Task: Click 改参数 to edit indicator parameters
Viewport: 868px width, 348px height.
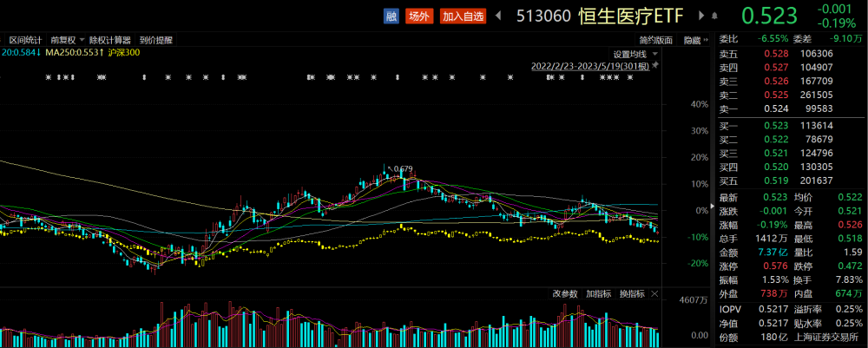Action: point(565,293)
